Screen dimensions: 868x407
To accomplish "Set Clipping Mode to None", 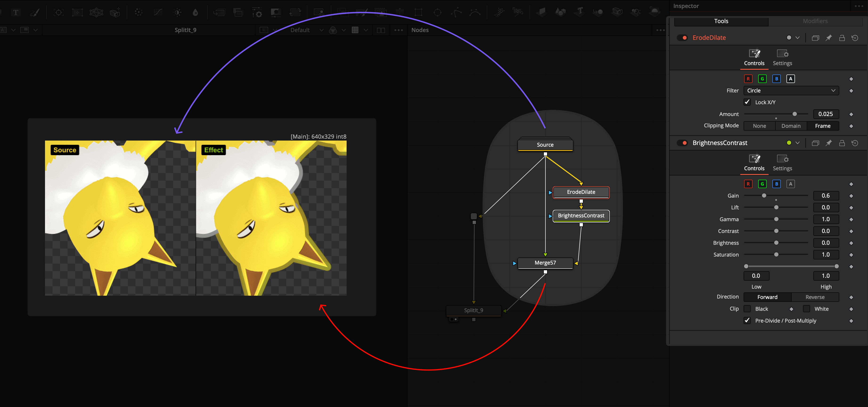I will 760,126.
